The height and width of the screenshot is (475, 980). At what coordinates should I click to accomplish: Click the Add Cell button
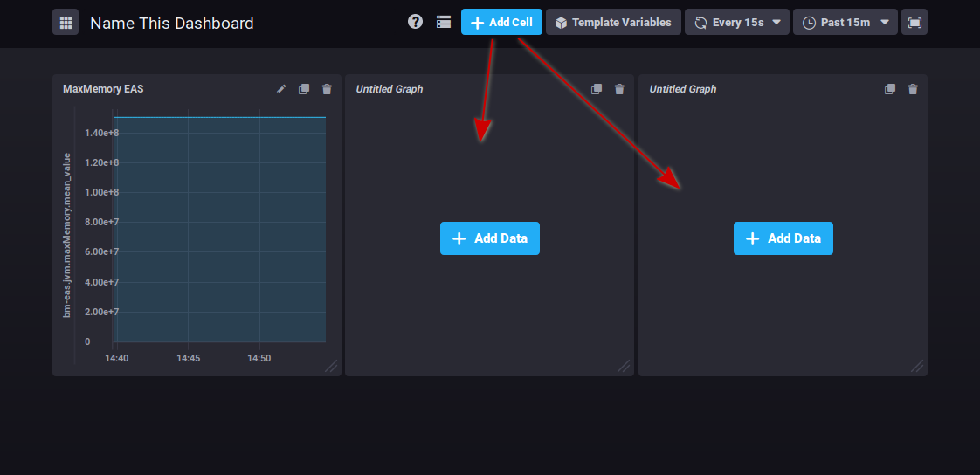(501, 23)
